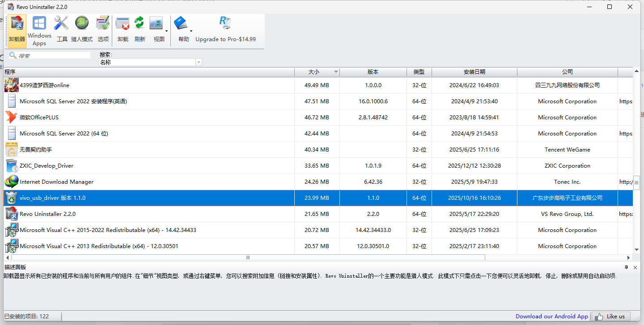Click the Revo Uninstaller 2.2.0 row icon

(12, 214)
